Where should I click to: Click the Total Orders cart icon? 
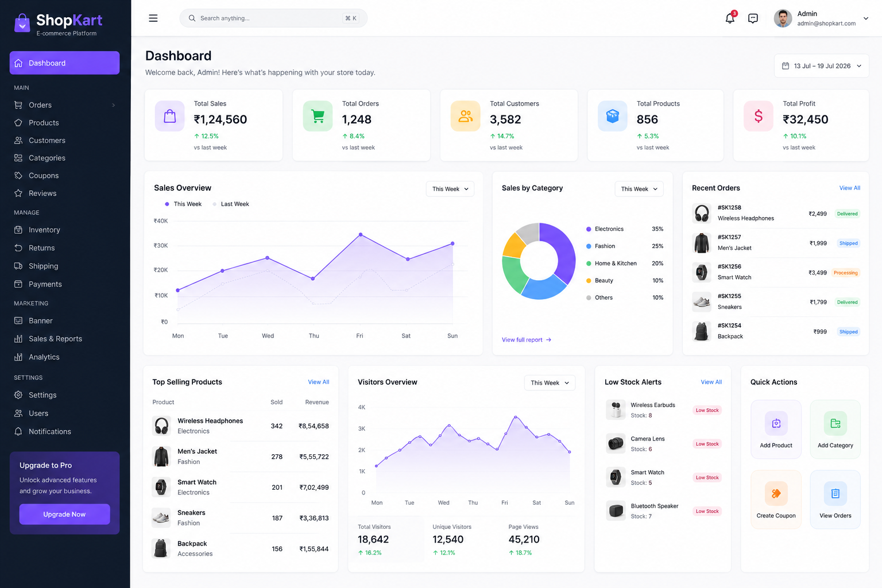point(318,116)
